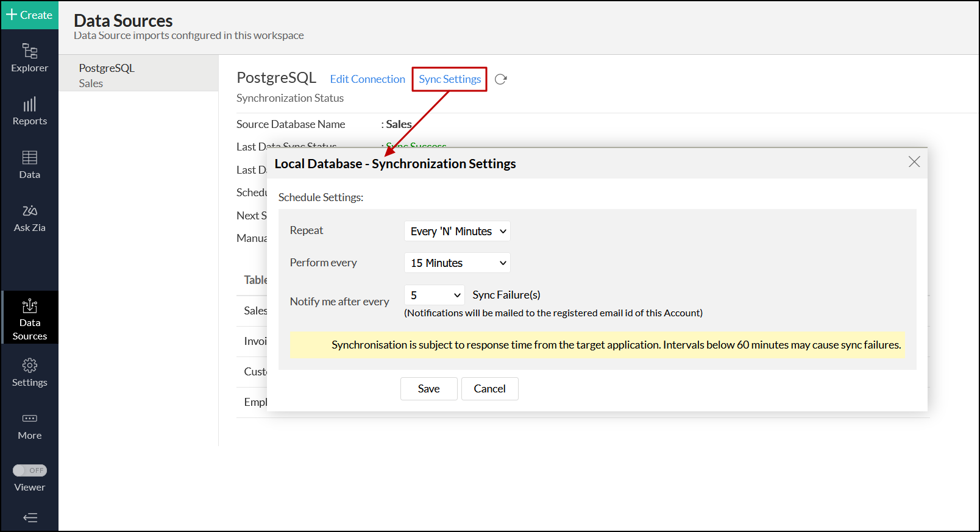The height and width of the screenshot is (532, 980).
Task: Save the synchronization settings
Action: 428,389
